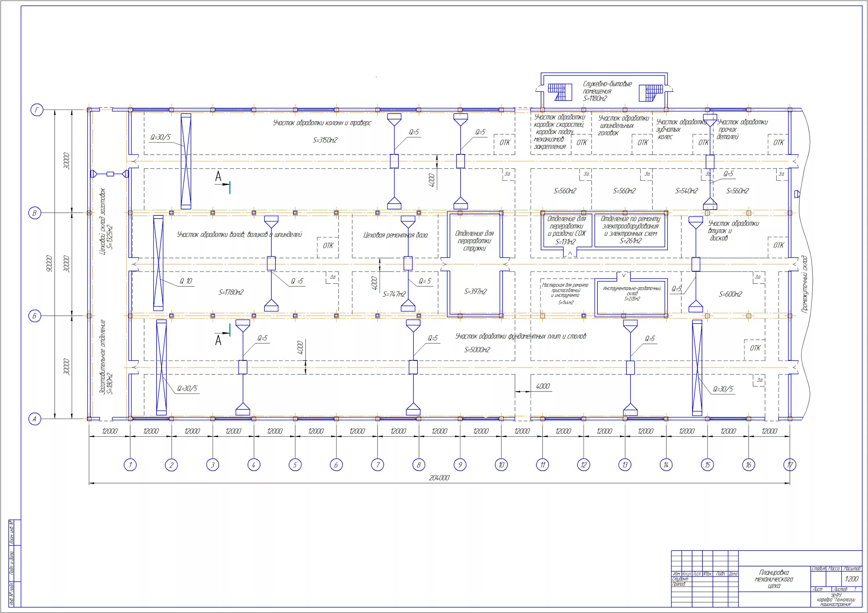
Task: Click column axis marker circle 13
Action: [625, 465]
